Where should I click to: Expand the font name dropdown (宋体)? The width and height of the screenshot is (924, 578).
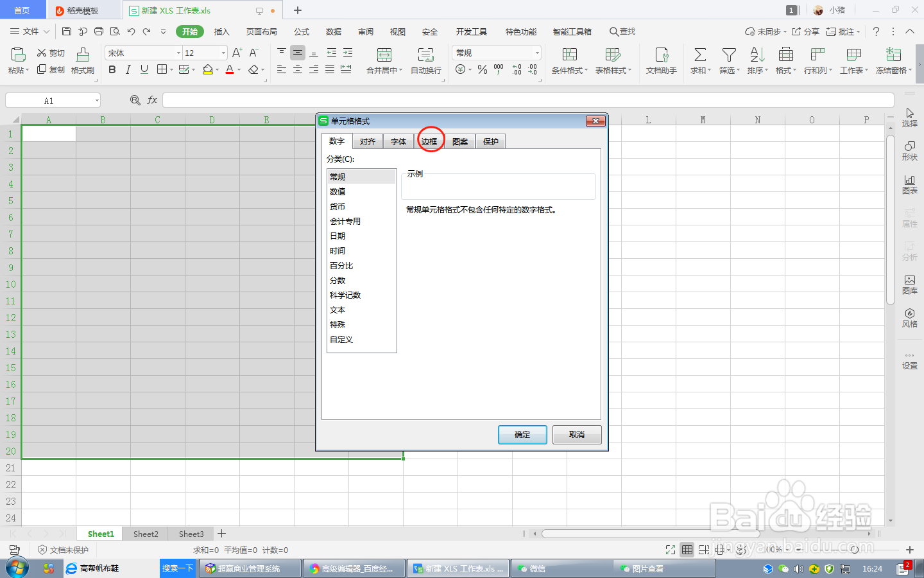(178, 53)
